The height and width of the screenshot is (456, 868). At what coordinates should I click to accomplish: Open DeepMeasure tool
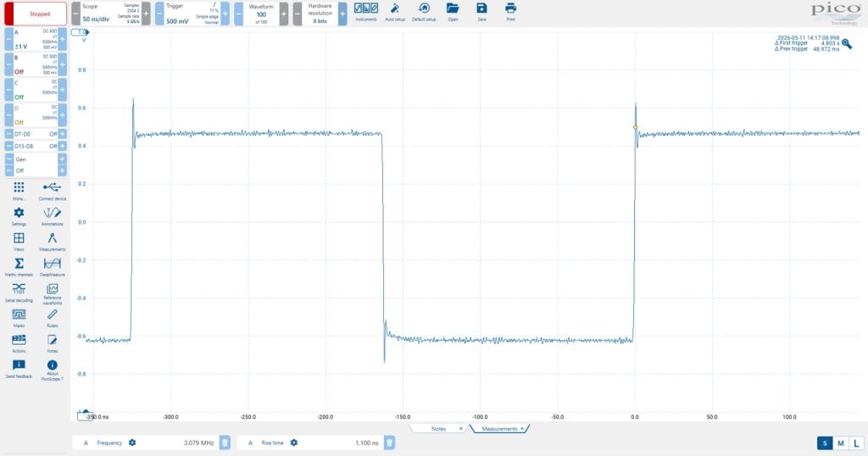click(52, 267)
